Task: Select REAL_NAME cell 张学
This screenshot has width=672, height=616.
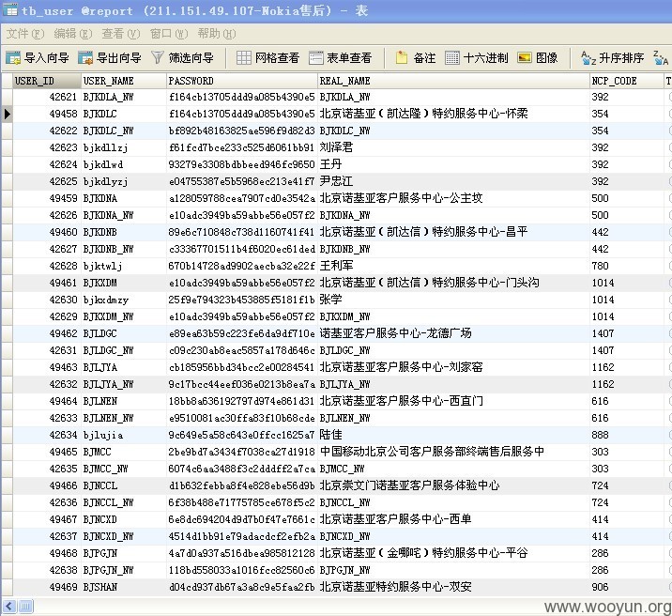Action: (x=453, y=300)
